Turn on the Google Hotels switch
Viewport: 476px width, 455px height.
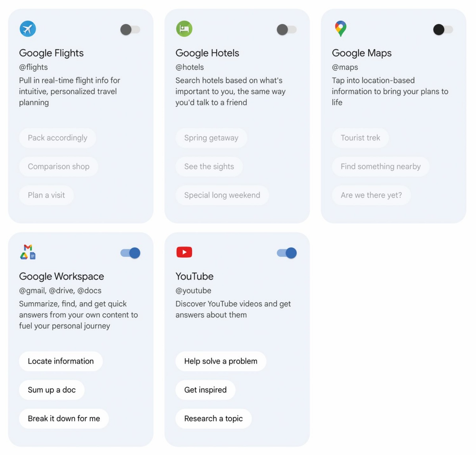[x=286, y=30]
